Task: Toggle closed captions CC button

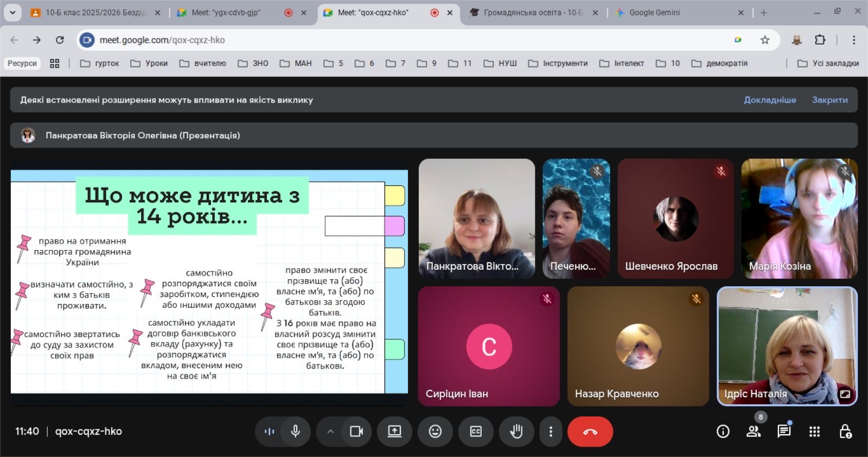Action: [476, 432]
